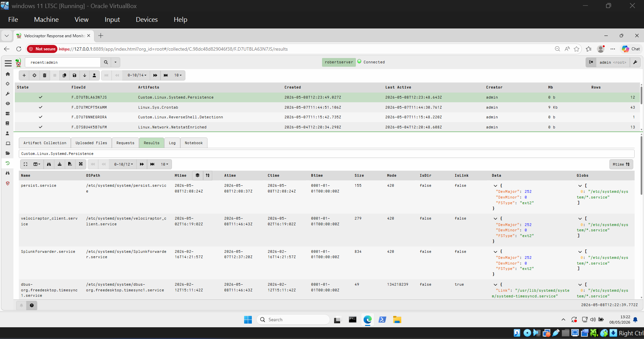Image resolution: width=644 pixels, height=339 pixels.
Task: Download results table as JSON
Action: (x=60, y=164)
